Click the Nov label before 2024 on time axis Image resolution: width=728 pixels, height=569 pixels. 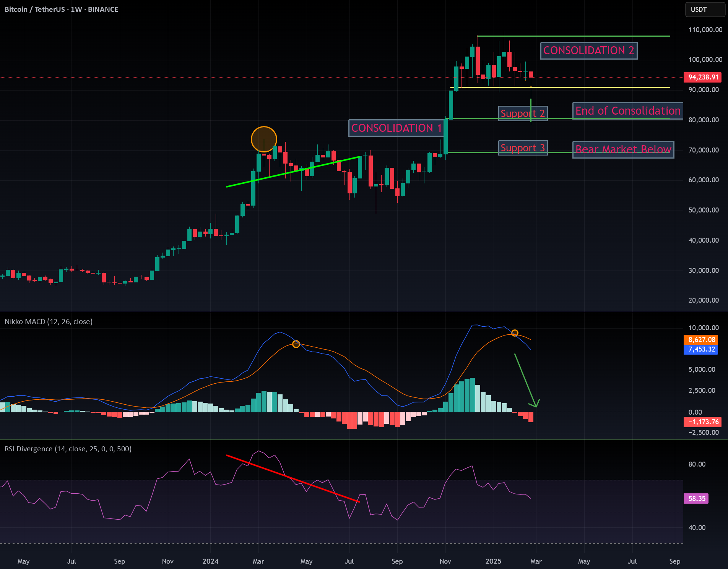pos(167,561)
